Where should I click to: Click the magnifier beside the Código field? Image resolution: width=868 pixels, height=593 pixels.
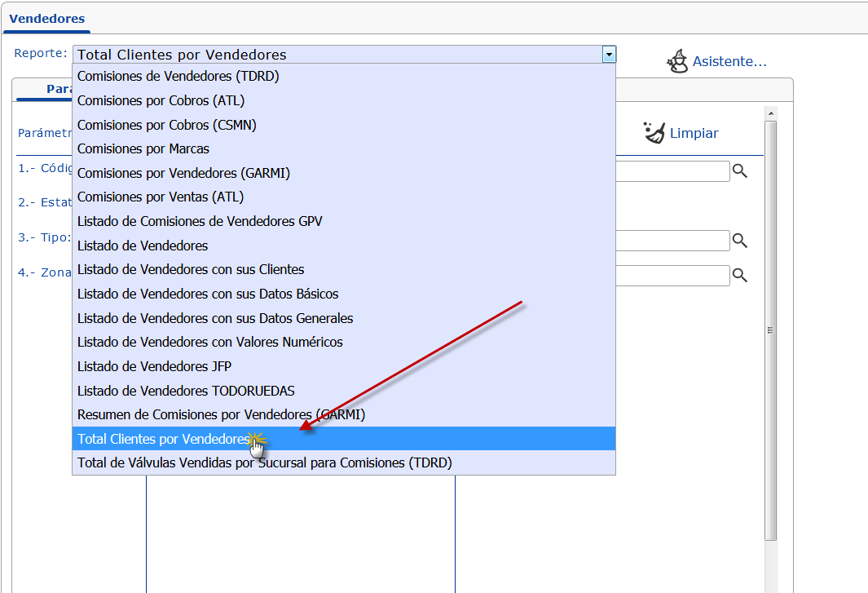[x=740, y=171]
